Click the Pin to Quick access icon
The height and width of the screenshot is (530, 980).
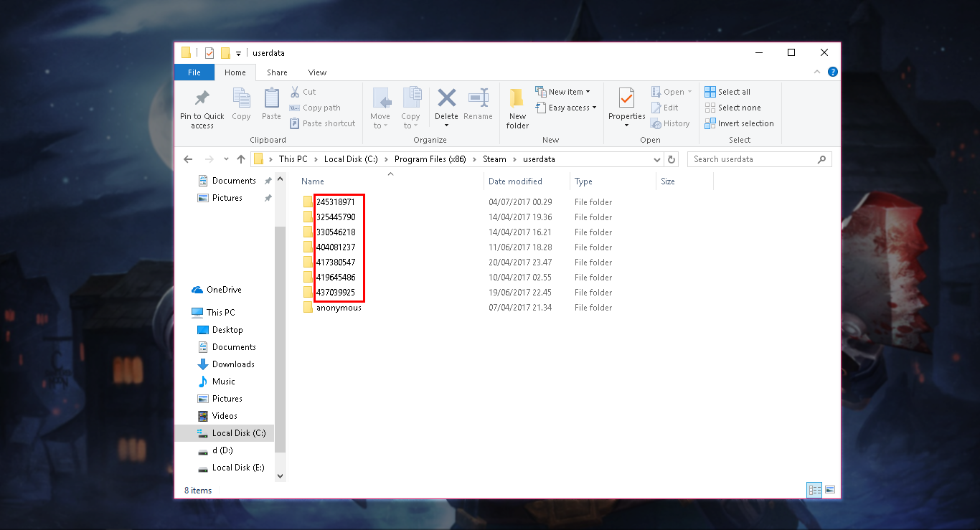tap(202, 107)
